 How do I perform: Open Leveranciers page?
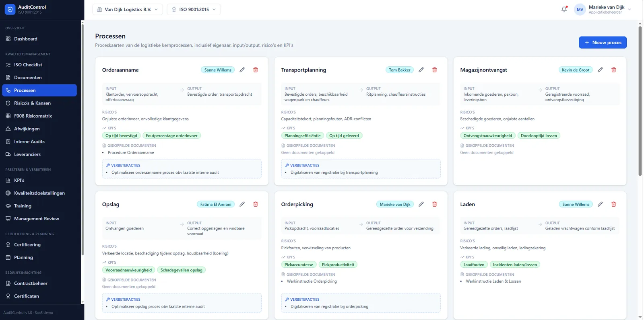39,154
